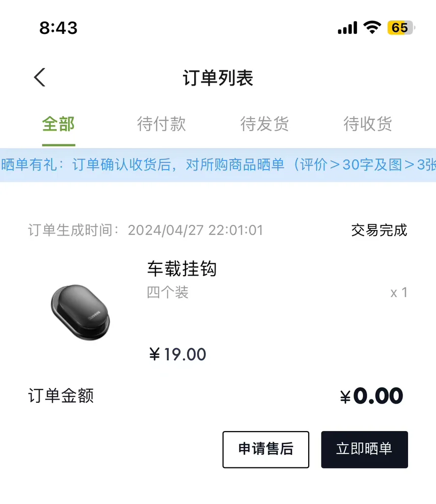
Task: Tap the order creation time text
Action: pos(146,230)
